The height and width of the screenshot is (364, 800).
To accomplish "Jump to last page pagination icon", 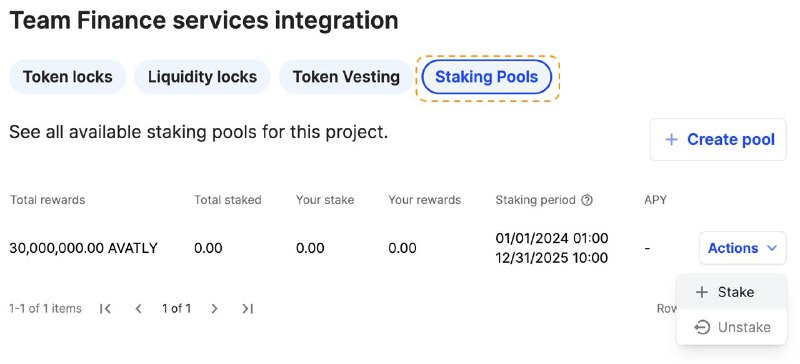I will 247,308.
